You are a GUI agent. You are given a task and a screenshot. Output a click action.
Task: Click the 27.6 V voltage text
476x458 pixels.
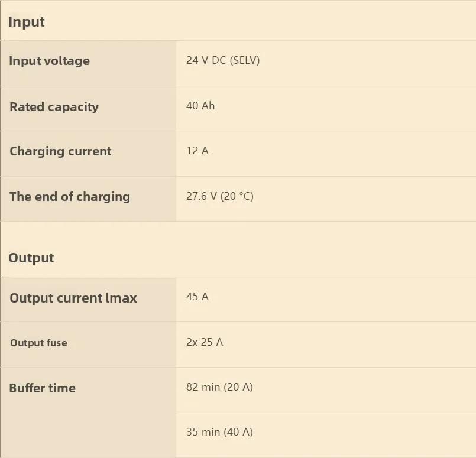tap(202, 196)
